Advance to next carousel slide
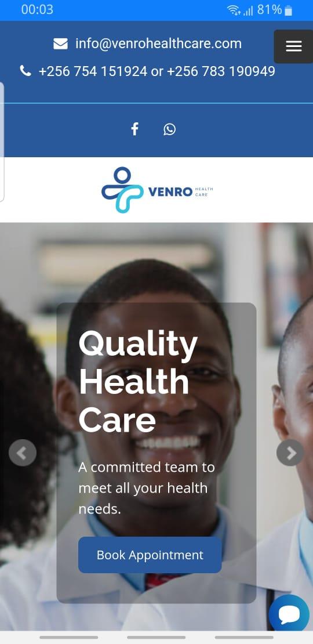 pos(290,453)
